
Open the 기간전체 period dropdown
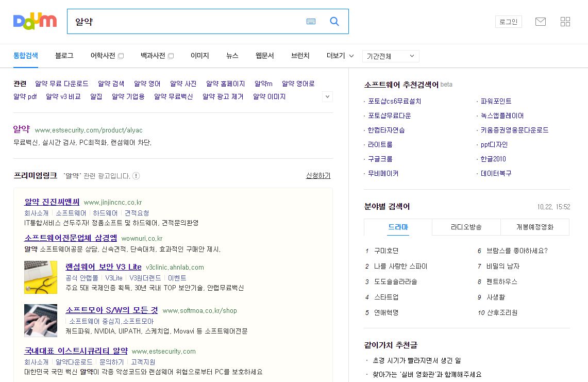click(391, 56)
